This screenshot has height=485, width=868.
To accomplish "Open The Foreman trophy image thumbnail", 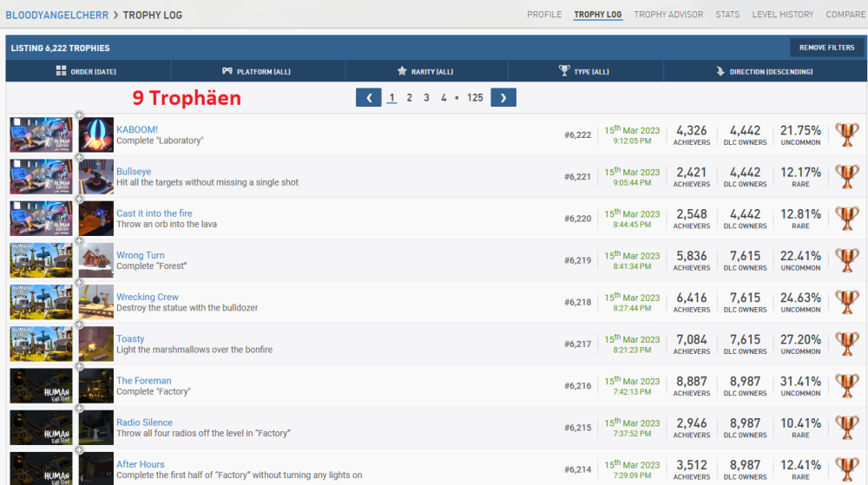I will (x=96, y=386).
